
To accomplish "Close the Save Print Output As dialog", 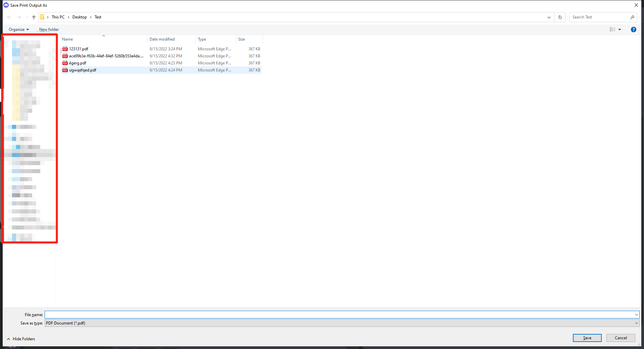I will coord(636,5).
